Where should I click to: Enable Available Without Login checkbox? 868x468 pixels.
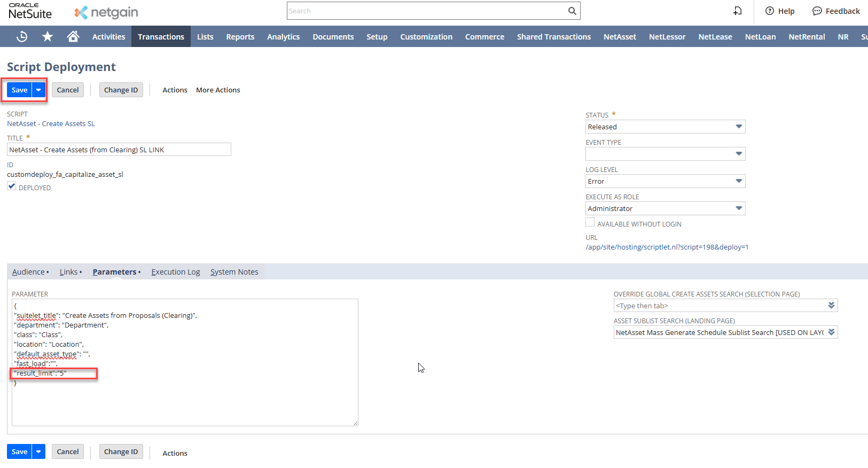pyautogui.click(x=590, y=222)
